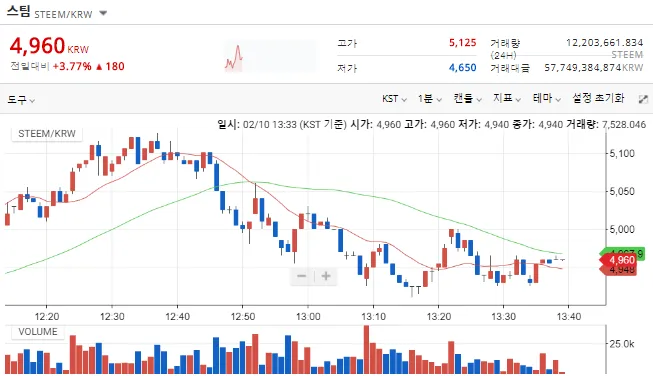Click the +3.77% change percentage

click(x=72, y=66)
